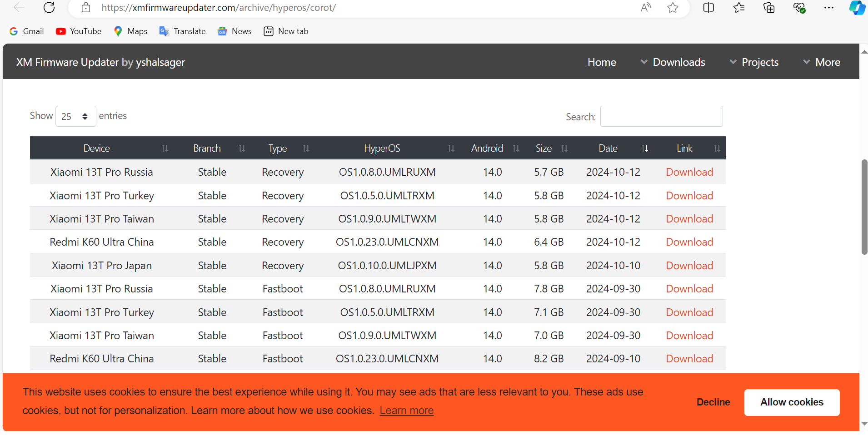Download Redmi K60 Ultra China Recovery ROM

(x=689, y=242)
